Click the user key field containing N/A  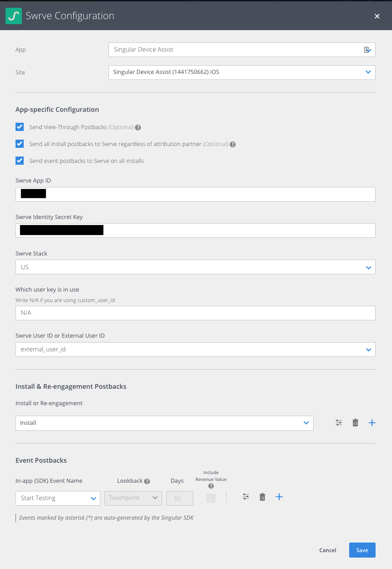pyautogui.click(x=196, y=313)
